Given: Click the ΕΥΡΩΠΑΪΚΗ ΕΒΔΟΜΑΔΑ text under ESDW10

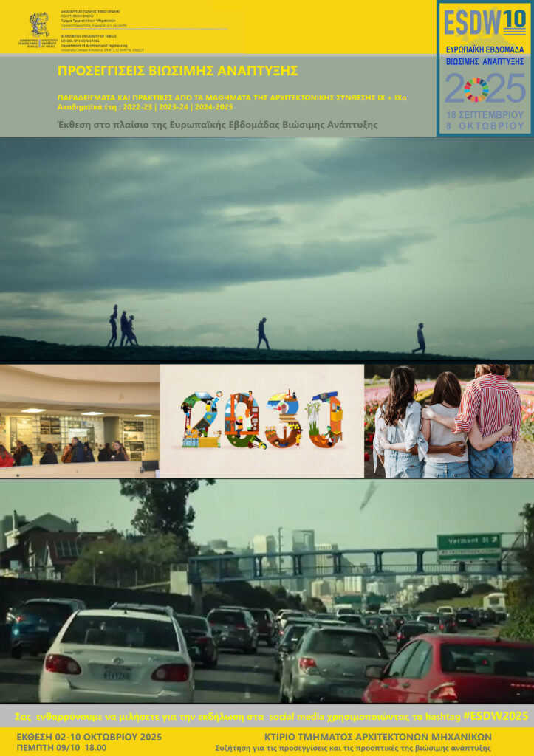Looking at the screenshot, I should 485,49.
